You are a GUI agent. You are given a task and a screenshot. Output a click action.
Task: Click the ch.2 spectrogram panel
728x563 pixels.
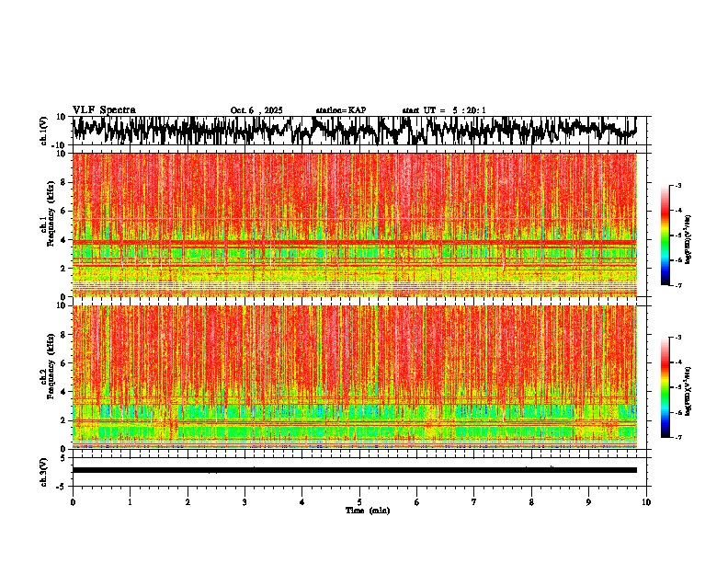(x=355, y=377)
